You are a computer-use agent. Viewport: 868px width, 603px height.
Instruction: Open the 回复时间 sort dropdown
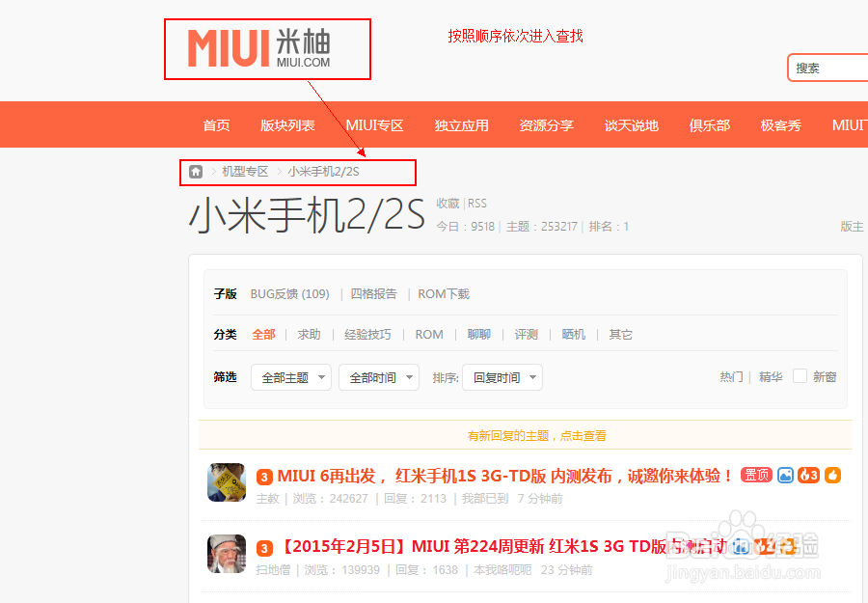pos(502,377)
